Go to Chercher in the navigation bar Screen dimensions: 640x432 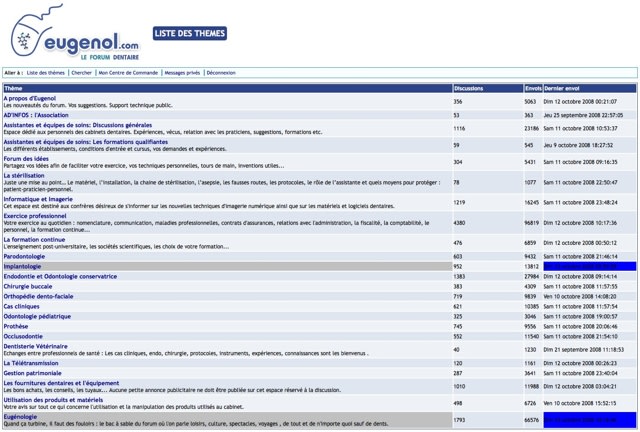pos(81,73)
